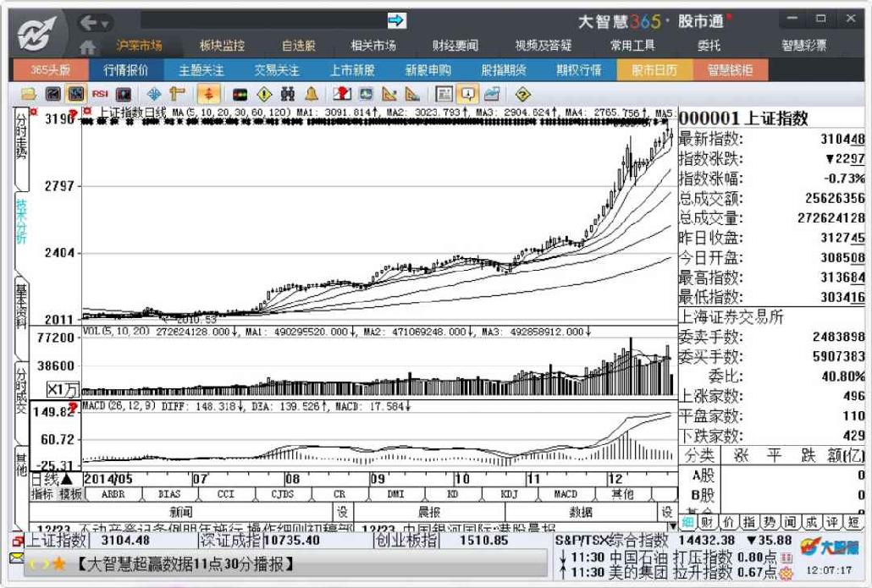Click the 指标 button at the bottom left

[42, 494]
